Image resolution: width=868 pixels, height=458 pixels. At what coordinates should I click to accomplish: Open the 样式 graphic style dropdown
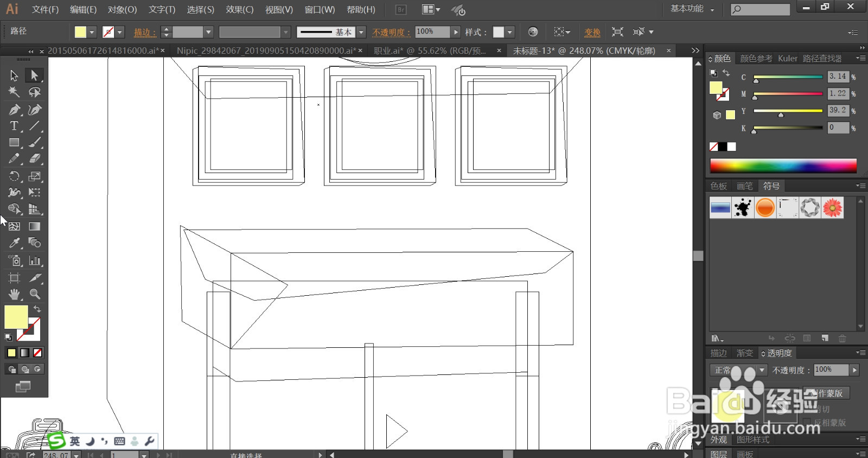click(510, 32)
